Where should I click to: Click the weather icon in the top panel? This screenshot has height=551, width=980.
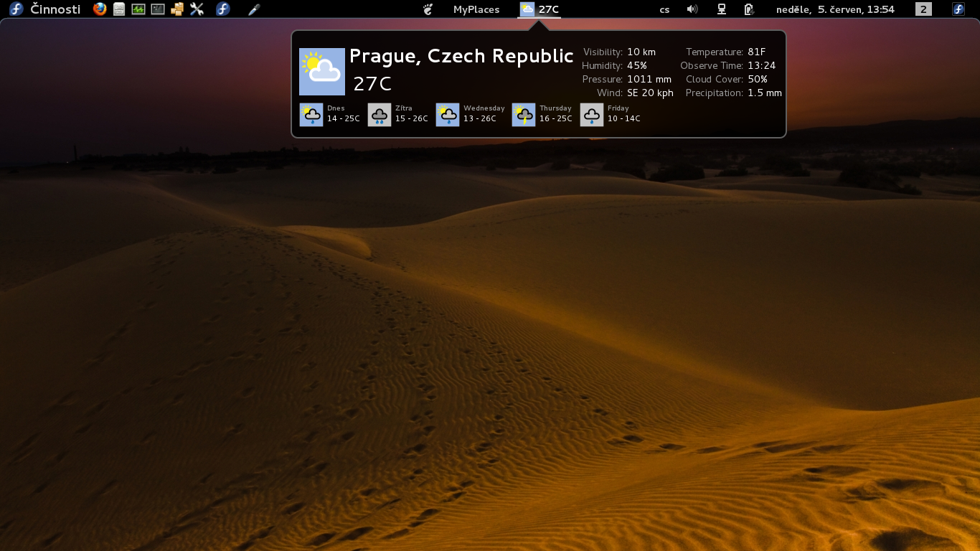click(527, 9)
